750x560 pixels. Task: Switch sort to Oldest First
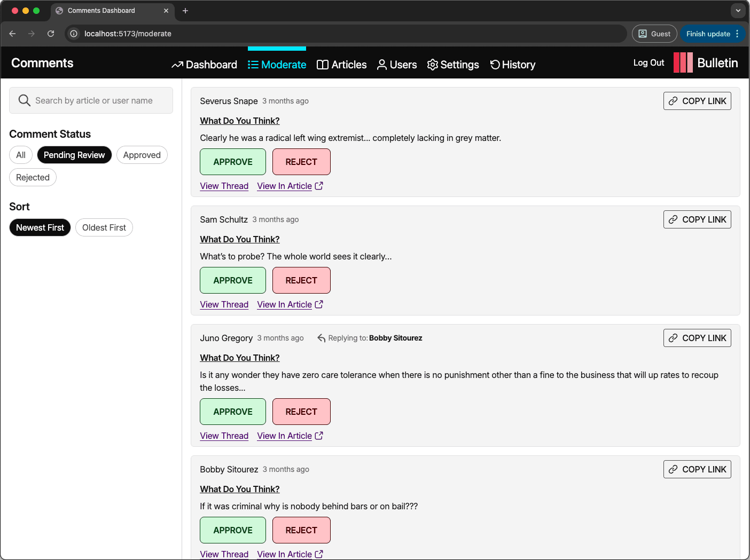tap(104, 227)
